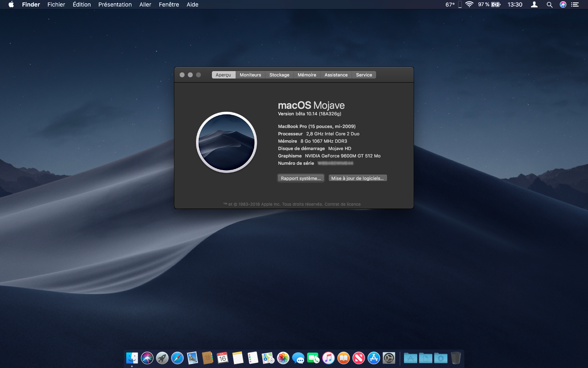This screenshot has width=588, height=368.
Task: Launch Siri from the Dock
Action: pos(147,358)
